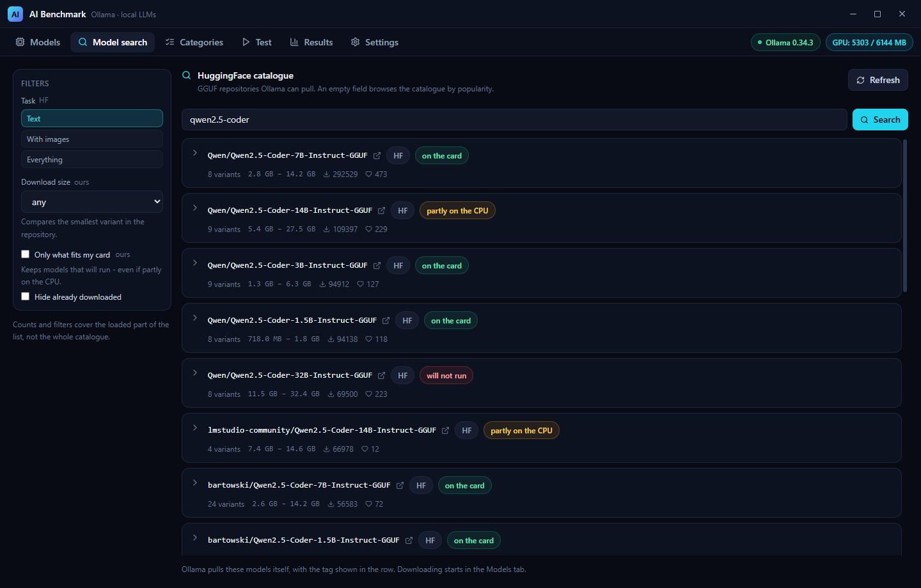Expand bartowski Qwen2.5-Coder-1.5B-Instruct-GGUF row
The height and width of the screenshot is (588, 921).
click(195, 538)
